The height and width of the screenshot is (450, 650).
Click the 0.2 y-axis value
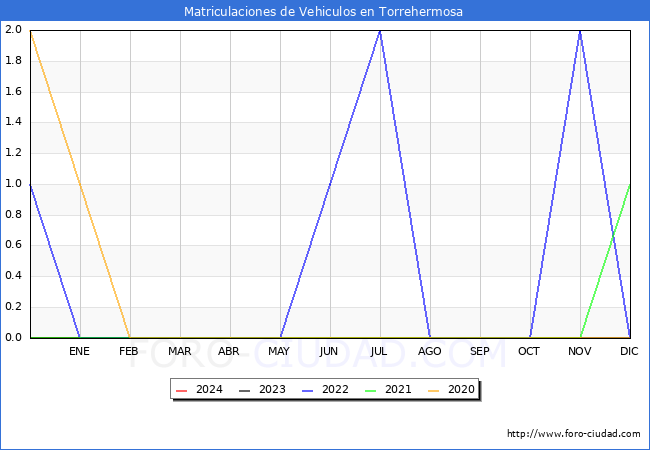tap(13, 307)
